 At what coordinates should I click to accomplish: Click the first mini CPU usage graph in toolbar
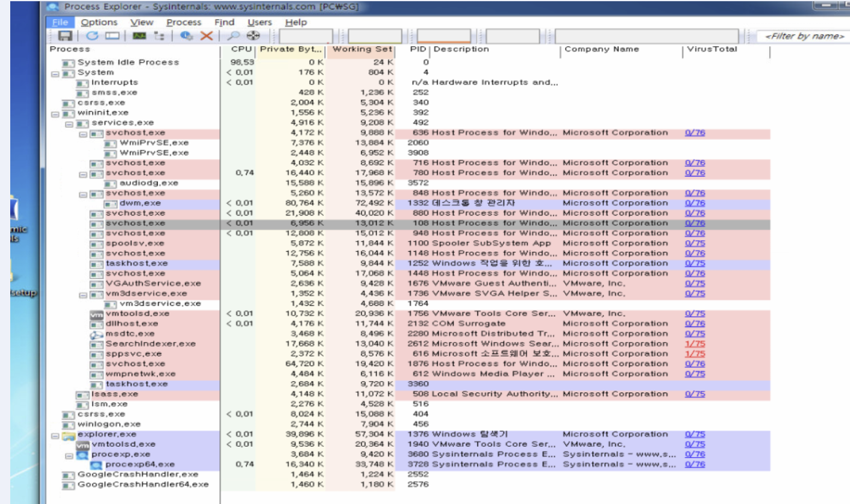[306, 36]
